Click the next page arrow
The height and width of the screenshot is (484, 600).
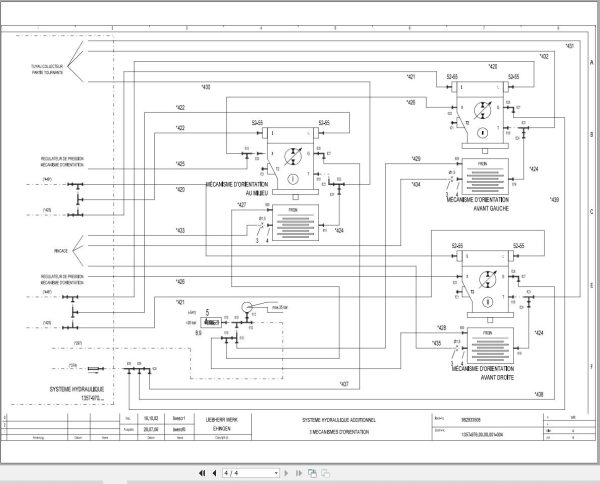pyautogui.click(x=286, y=473)
